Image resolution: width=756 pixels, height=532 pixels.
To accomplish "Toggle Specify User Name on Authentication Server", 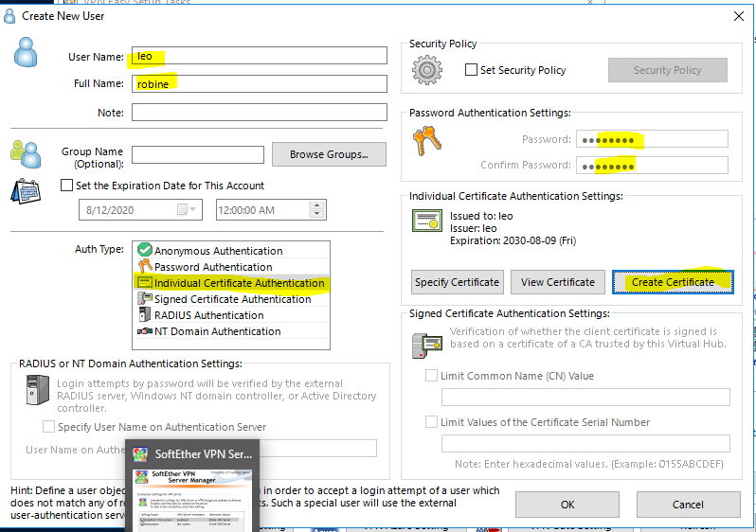I will 48,427.
